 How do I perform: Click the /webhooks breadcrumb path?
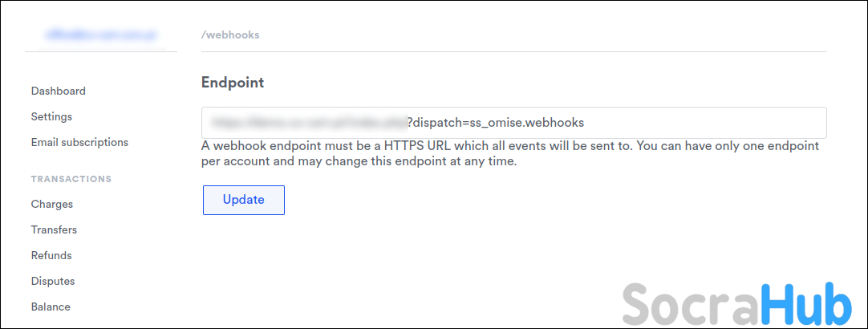coord(230,35)
